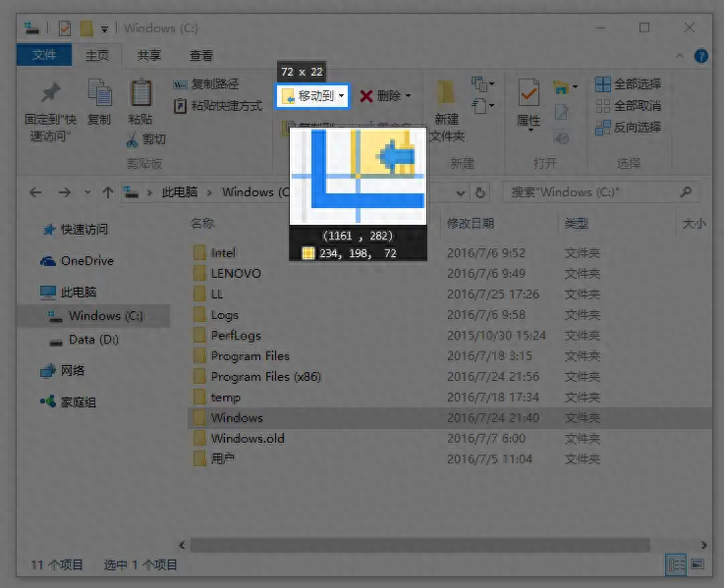The height and width of the screenshot is (588, 724).
Task: Open the recent locations dropdown arrow
Action: pyautogui.click(x=87, y=192)
